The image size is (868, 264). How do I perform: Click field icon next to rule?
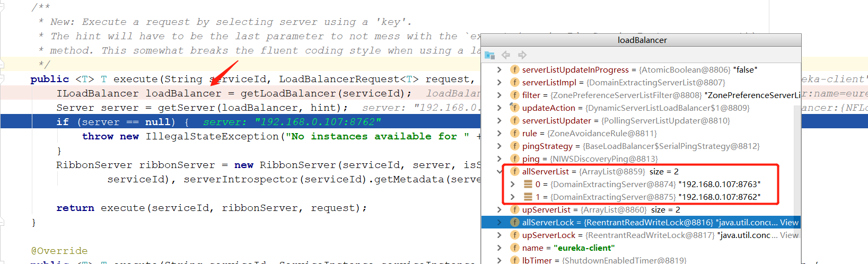tap(514, 133)
